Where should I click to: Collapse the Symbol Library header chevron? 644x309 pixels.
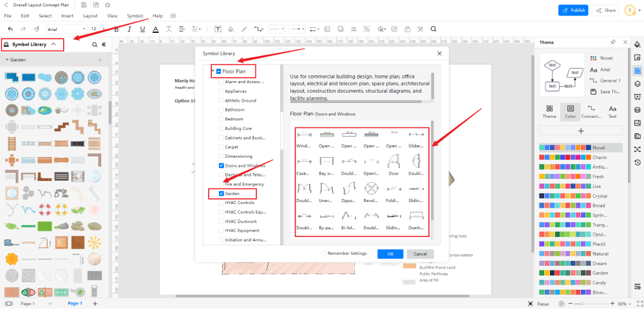(x=53, y=44)
